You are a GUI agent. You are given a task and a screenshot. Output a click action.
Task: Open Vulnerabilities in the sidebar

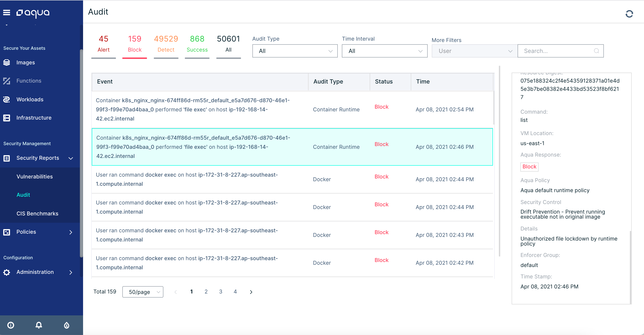[x=34, y=176]
